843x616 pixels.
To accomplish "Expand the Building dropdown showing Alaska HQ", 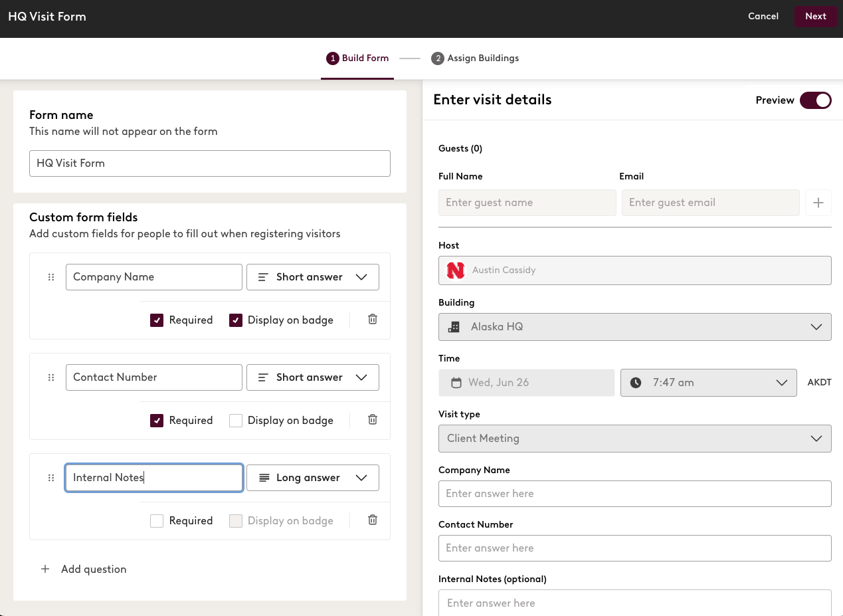I will (x=816, y=326).
